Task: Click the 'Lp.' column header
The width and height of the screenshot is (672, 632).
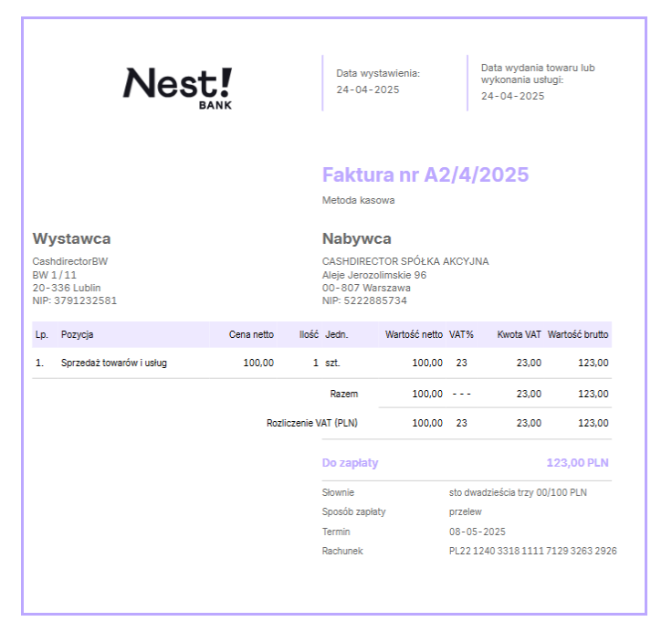Action: (x=42, y=334)
